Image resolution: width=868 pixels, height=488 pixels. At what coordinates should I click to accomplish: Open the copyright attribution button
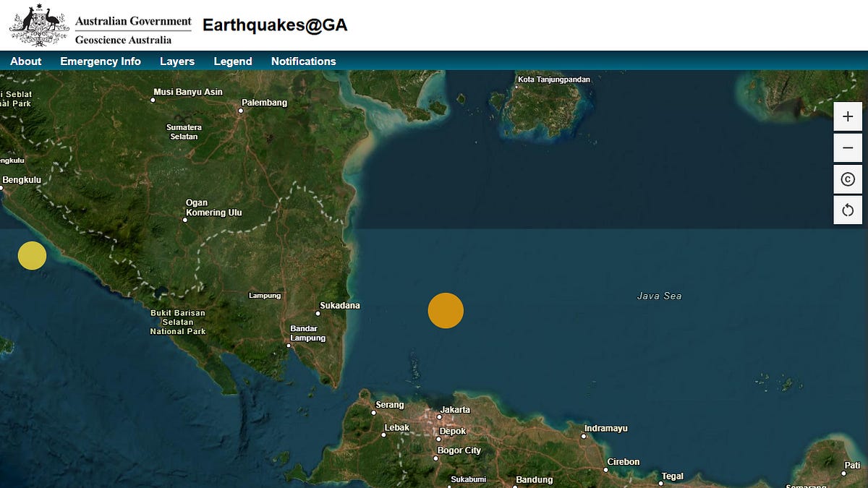click(848, 179)
